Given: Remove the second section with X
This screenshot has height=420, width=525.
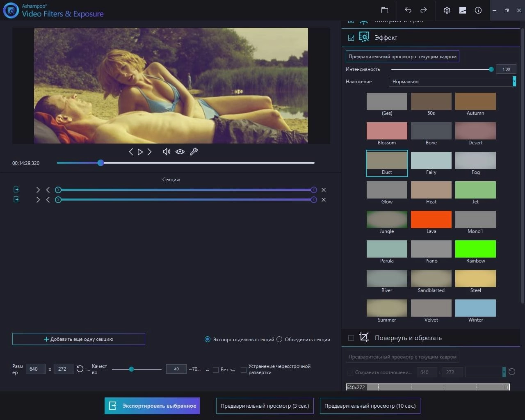Looking at the screenshot, I should pos(324,200).
